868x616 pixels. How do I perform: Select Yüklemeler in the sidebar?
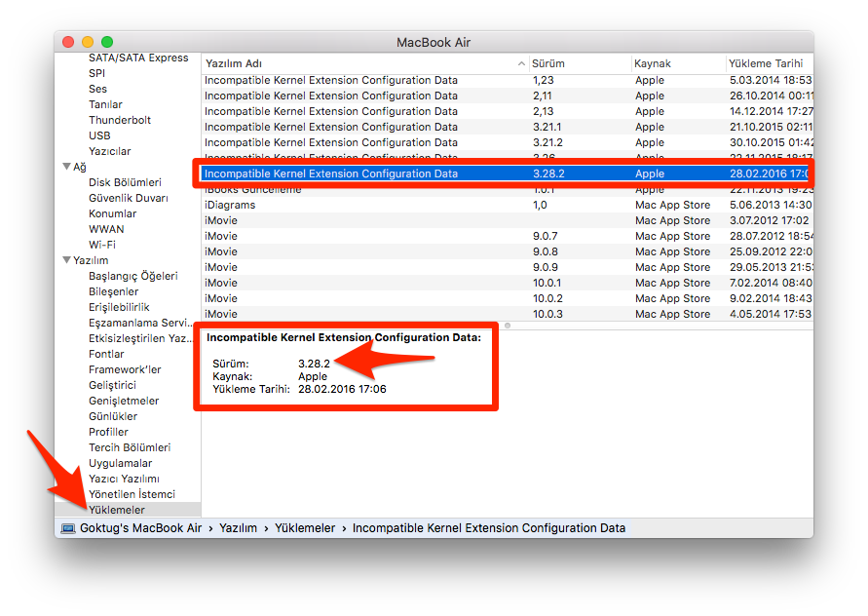(x=117, y=510)
